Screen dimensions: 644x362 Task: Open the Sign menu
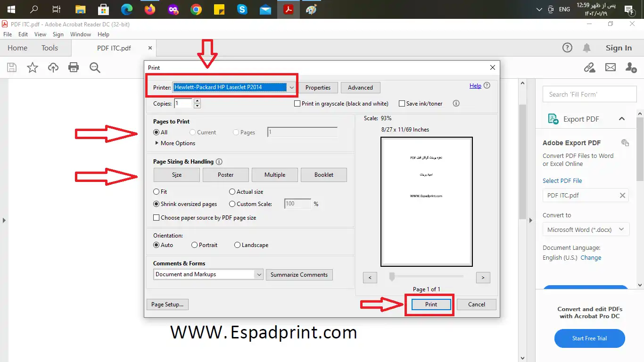pyautogui.click(x=58, y=34)
